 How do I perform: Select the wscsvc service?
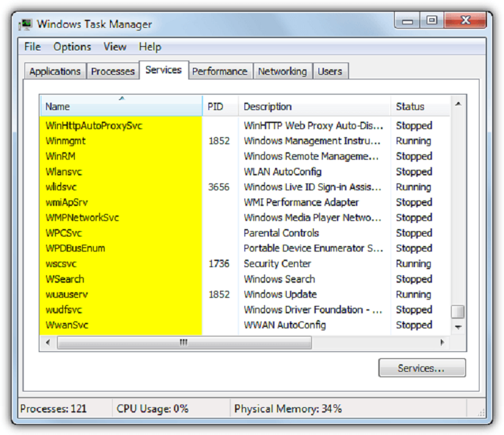pyautogui.click(x=245, y=264)
